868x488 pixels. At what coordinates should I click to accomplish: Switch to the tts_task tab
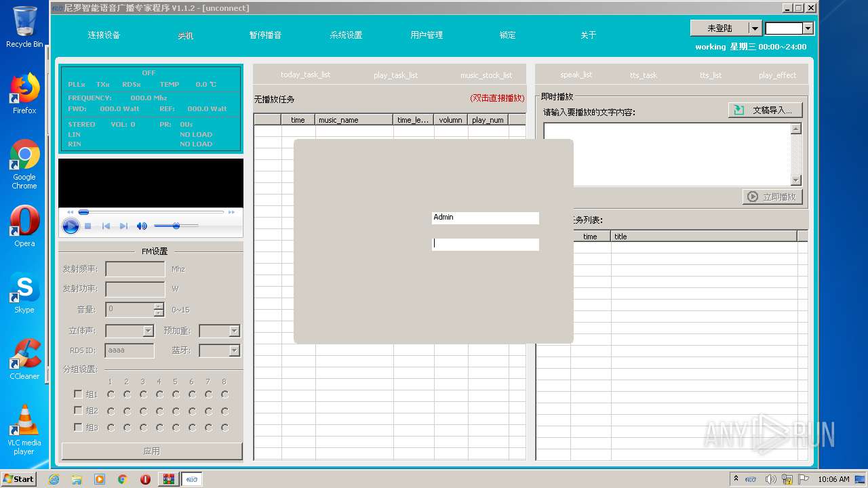tap(644, 75)
